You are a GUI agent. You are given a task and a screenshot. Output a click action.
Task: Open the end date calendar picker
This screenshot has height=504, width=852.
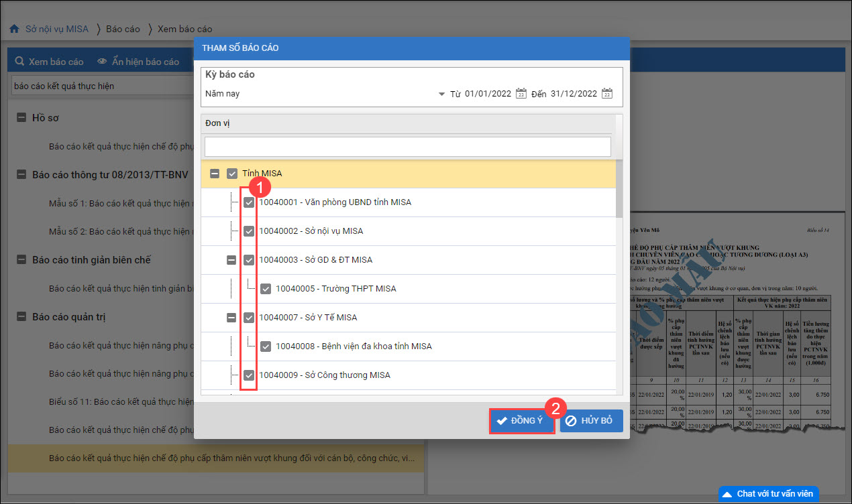click(606, 94)
